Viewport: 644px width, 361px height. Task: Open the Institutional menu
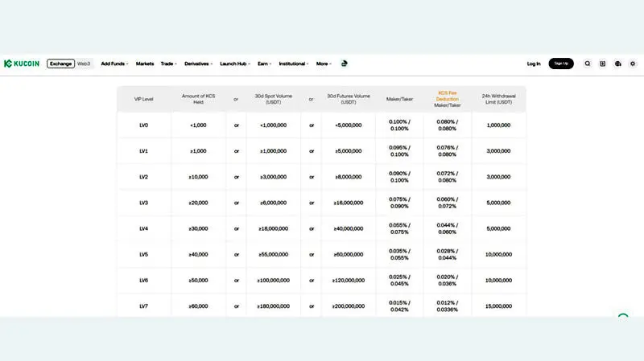[293, 64]
